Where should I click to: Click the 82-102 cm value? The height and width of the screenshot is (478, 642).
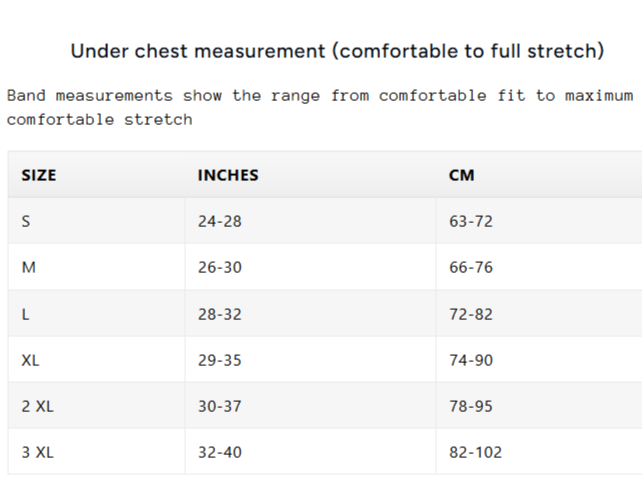tap(476, 452)
